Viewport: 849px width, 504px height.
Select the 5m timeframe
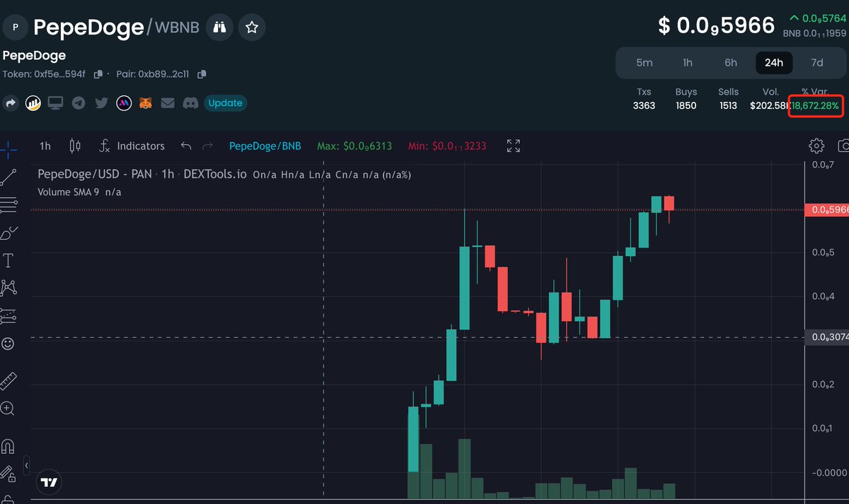644,62
